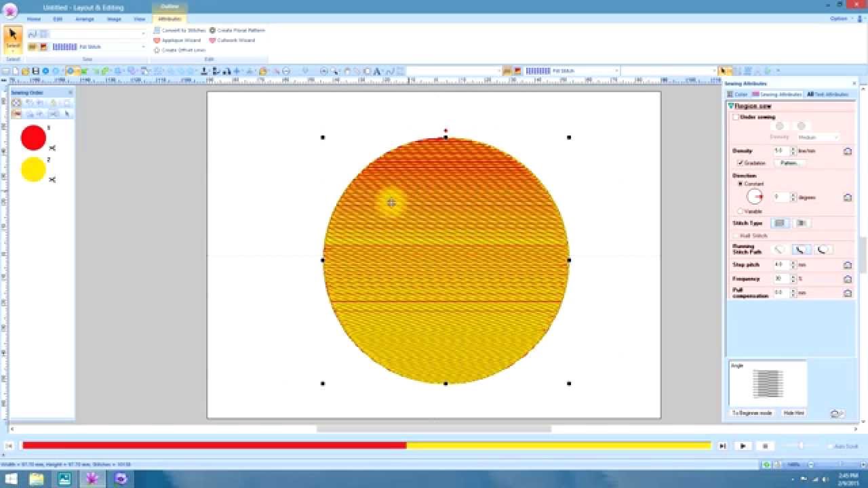The image size is (868, 488).
Task: Open the under sewing density Medium dropdown
Action: (x=818, y=137)
